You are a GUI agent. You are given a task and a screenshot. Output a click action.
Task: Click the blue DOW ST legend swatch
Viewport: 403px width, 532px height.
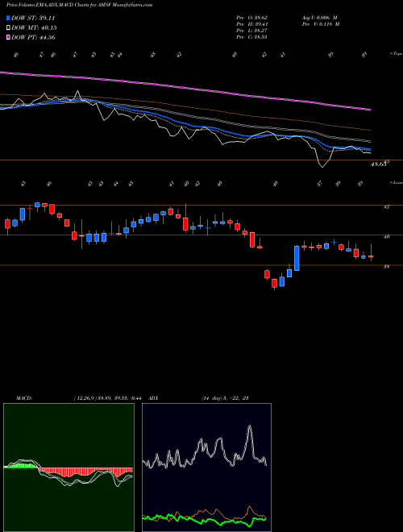(8, 18)
